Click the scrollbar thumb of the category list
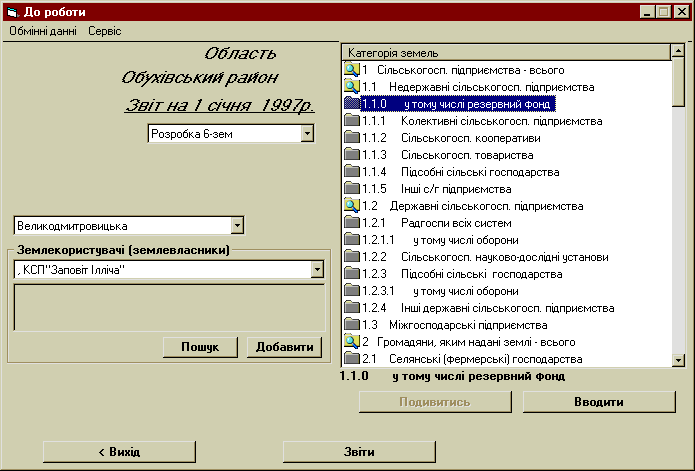This screenshot has width=695, height=471. [x=678, y=82]
